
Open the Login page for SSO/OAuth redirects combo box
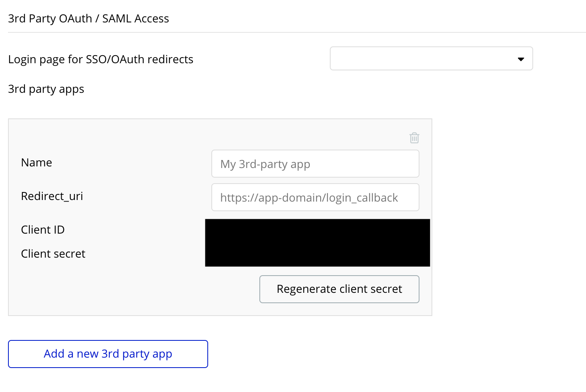click(x=424, y=59)
